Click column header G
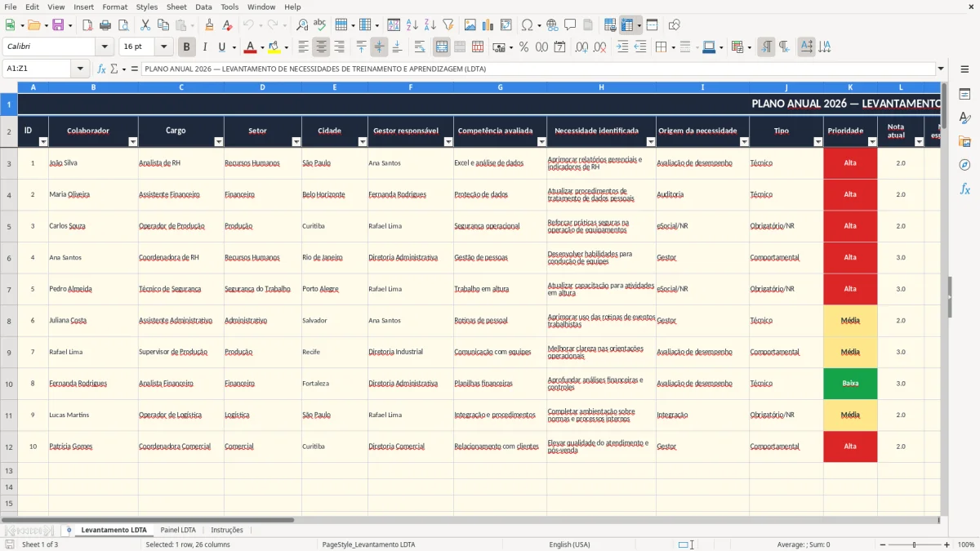The image size is (980, 551). [500, 87]
